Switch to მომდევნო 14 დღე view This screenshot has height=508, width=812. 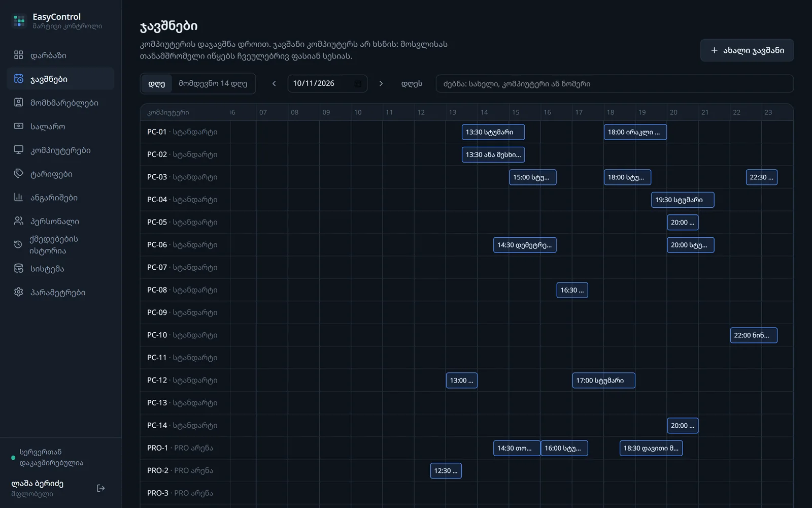[213, 84]
